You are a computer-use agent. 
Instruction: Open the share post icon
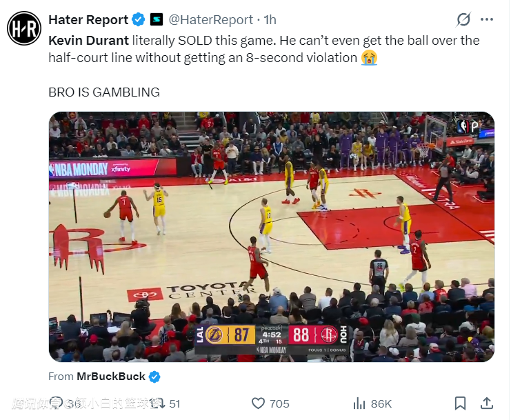(x=487, y=403)
